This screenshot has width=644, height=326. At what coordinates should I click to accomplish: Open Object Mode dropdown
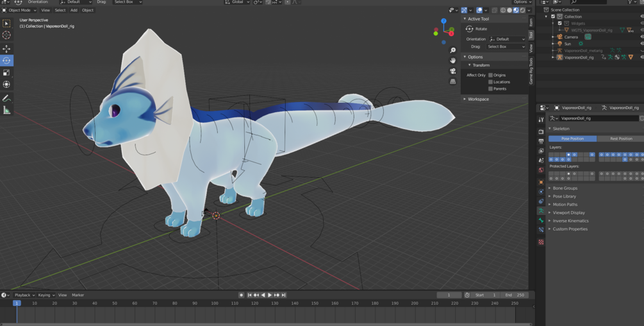point(19,10)
